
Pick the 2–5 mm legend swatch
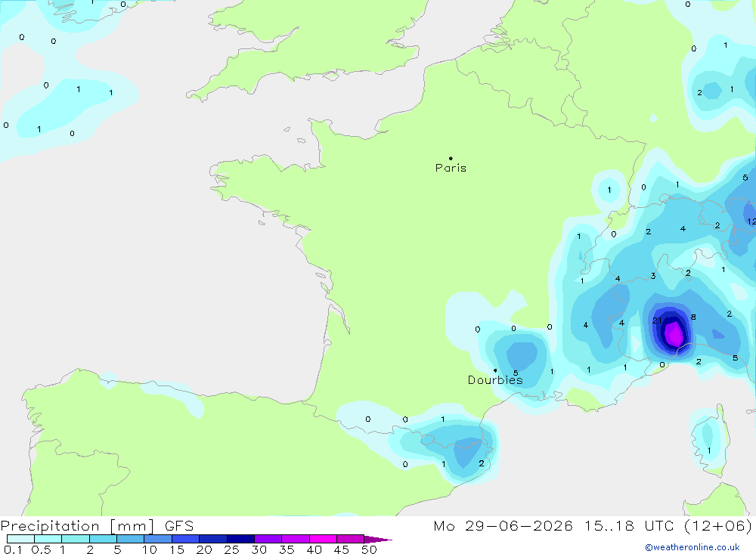(103, 539)
